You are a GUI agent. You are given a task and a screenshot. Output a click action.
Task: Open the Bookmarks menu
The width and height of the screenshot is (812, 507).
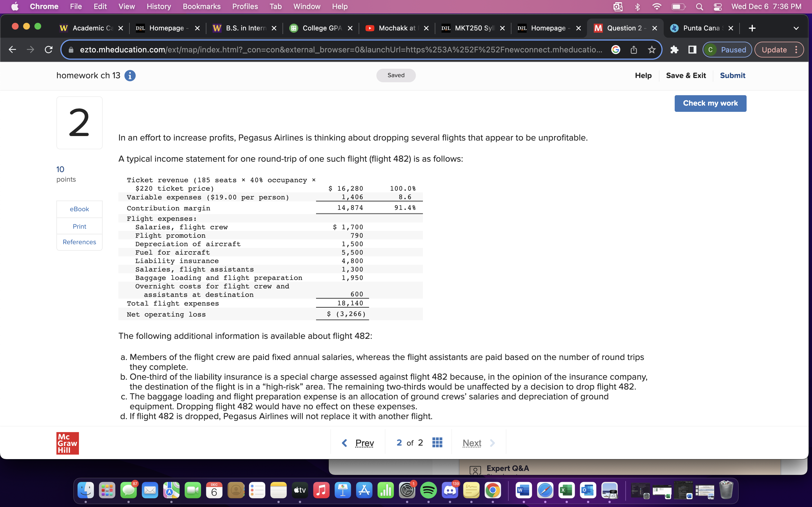coord(202,6)
